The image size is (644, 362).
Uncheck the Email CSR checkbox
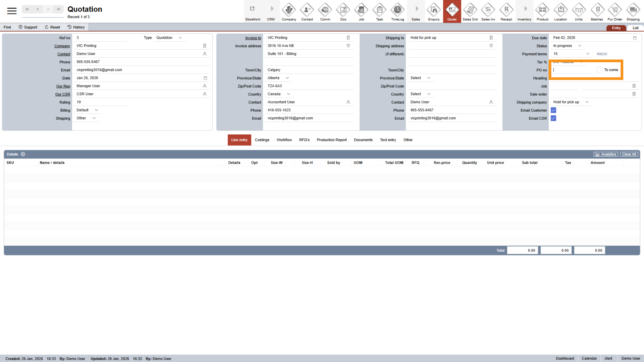click(553, 118)
